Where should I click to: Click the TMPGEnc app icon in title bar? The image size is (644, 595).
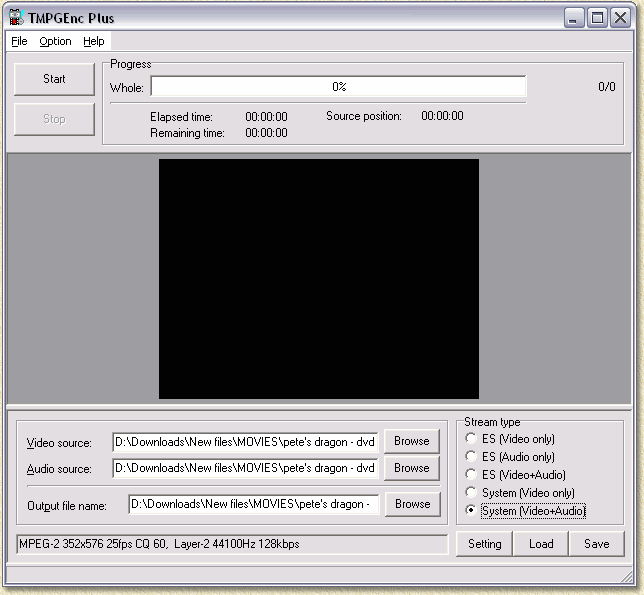point(16,17)
